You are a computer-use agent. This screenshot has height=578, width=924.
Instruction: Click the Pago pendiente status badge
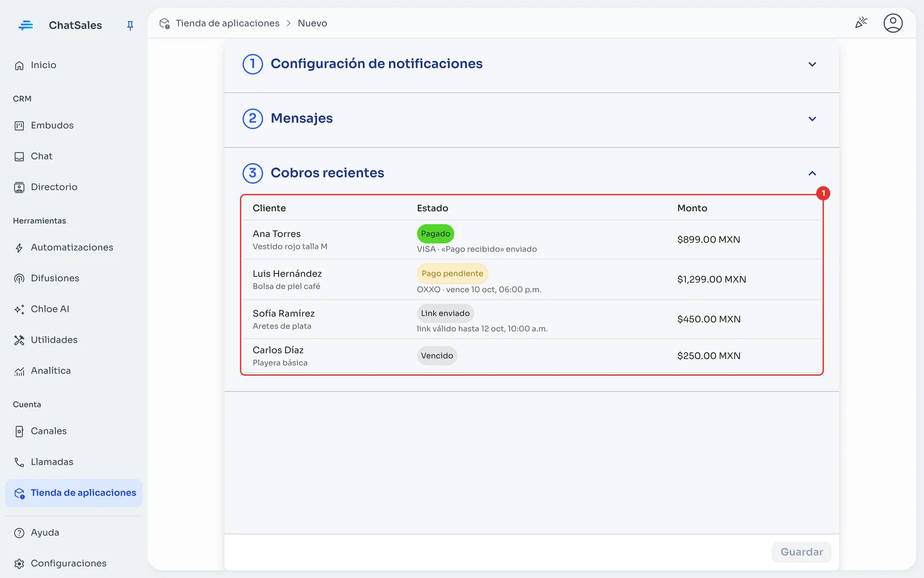452,273
